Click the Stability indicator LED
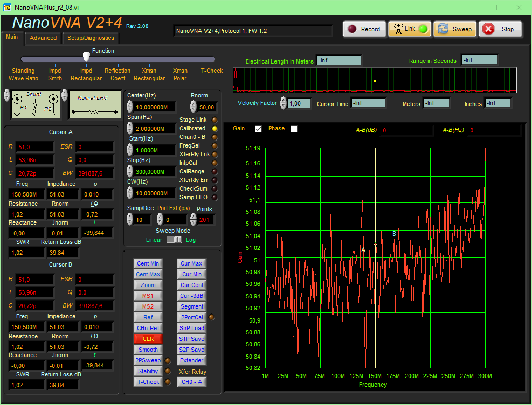Screen dimensions: 532x405 coord(168,371)
